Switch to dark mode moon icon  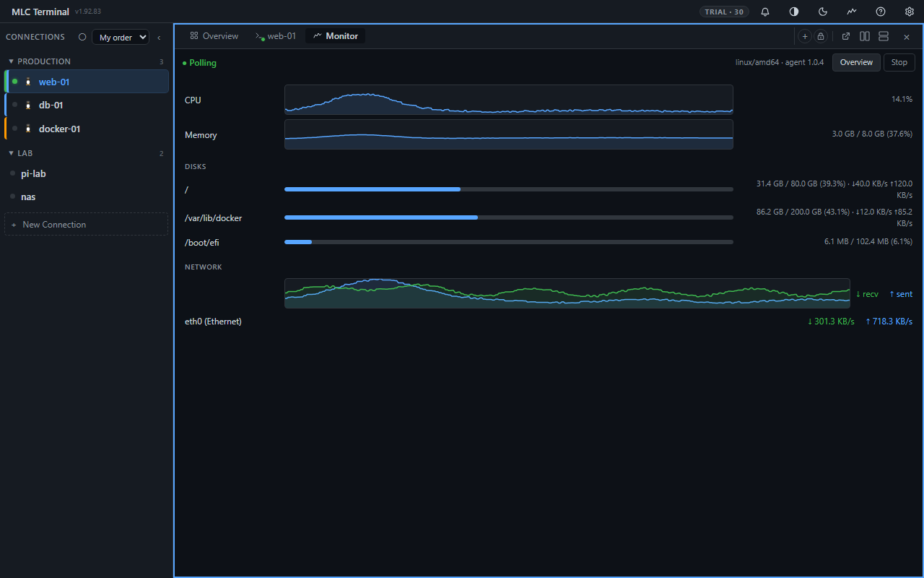[x=823, y=12]
